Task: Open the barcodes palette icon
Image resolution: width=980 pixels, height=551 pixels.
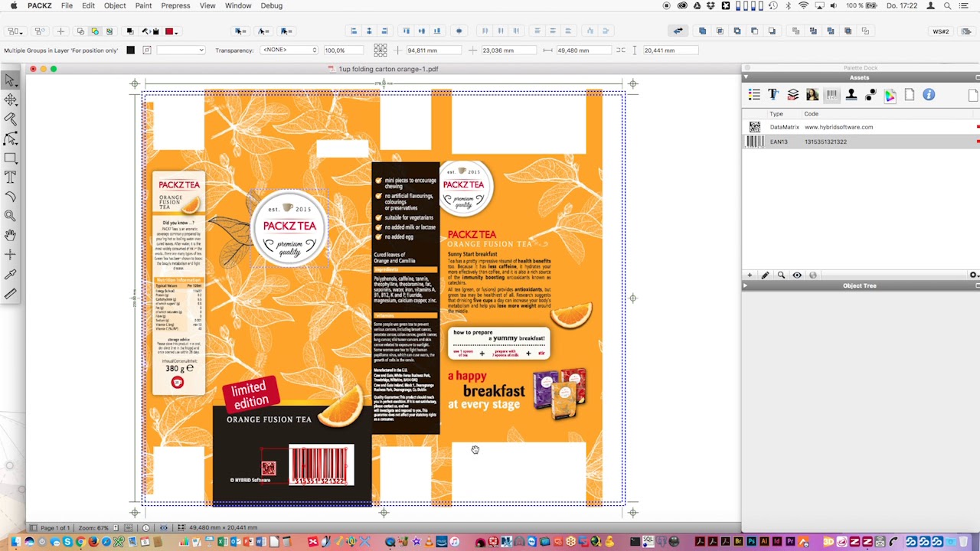Action: (x=831, y=95)
